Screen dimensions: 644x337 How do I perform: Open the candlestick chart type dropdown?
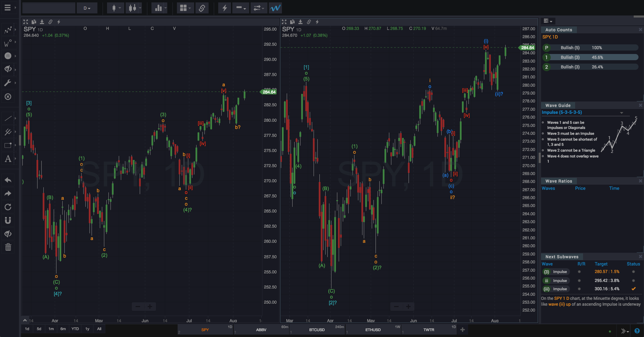(x=115, y=8)
